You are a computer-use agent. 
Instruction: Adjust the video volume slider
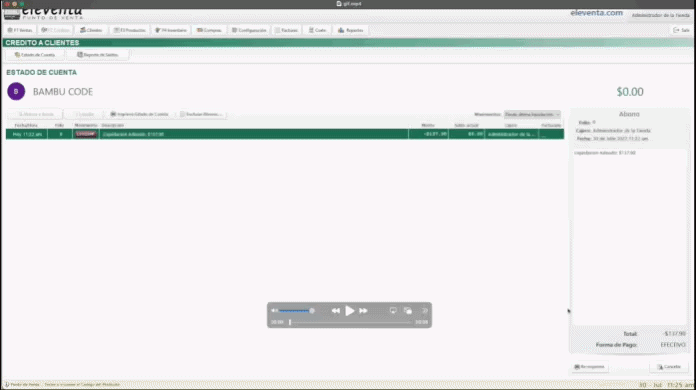(297, 311)
